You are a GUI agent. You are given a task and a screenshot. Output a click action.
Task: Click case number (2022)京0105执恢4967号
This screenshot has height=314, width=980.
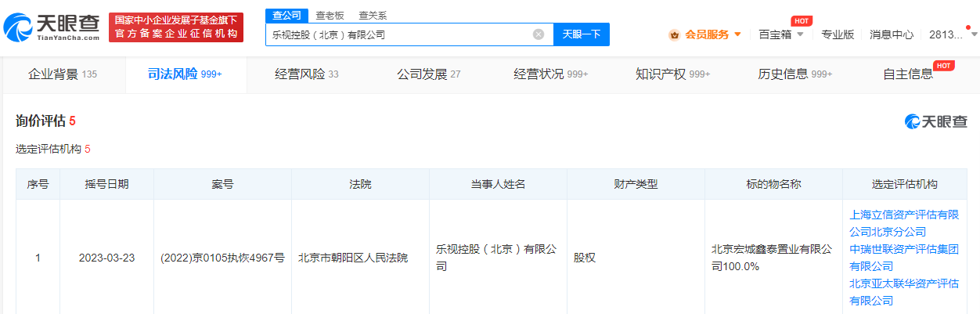(x=222, y=258)
